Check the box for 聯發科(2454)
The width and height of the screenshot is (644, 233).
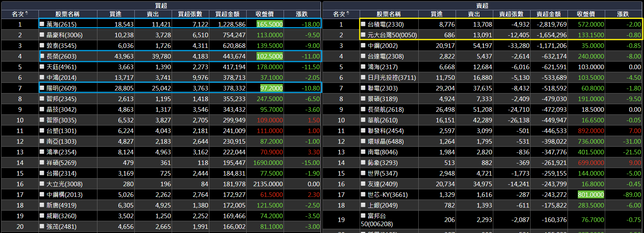pyautogui.click(x=363, y=130)
